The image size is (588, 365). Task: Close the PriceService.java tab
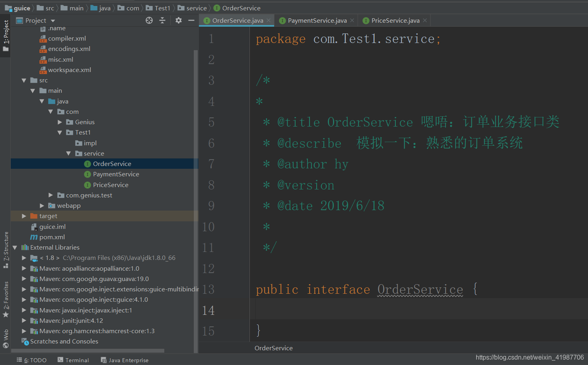[x=425, y=20]
